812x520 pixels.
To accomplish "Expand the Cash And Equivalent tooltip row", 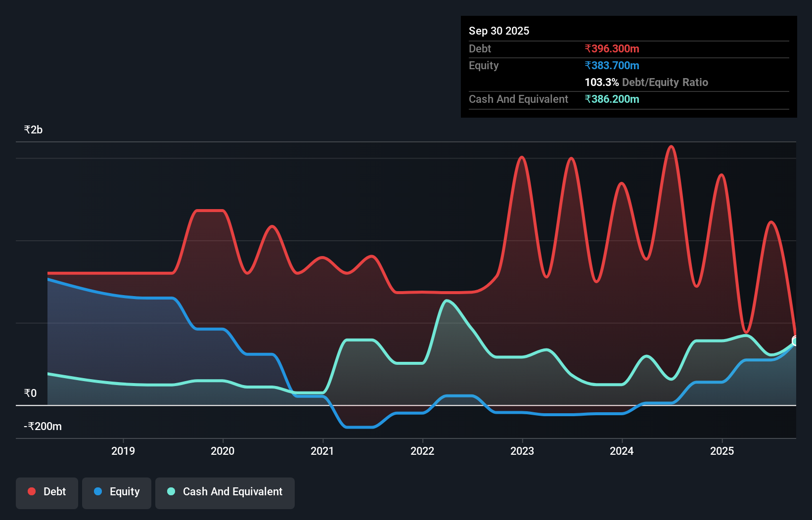I will [x=518, y=99].
